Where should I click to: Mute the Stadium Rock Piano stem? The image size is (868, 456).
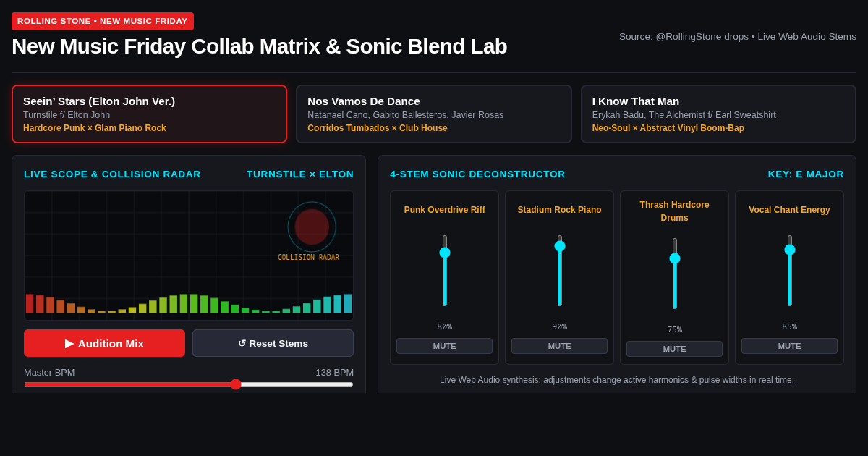559,346
